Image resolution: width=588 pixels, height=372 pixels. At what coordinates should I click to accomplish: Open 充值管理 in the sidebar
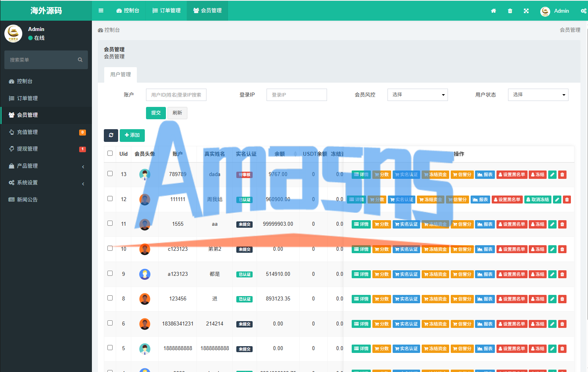click(x=27, y=132)
